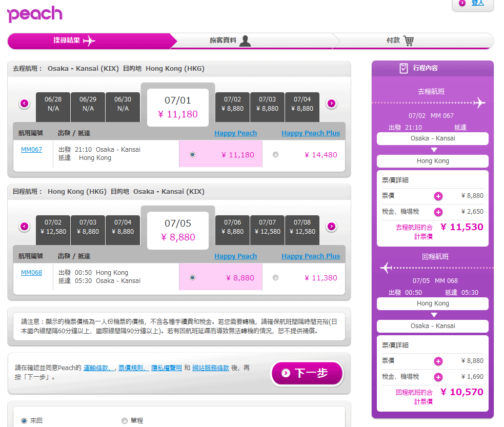Screen dimensions: 504x427
Task: Click the 登入 login button
Action: pyautogui.click(x=472, y=4)
